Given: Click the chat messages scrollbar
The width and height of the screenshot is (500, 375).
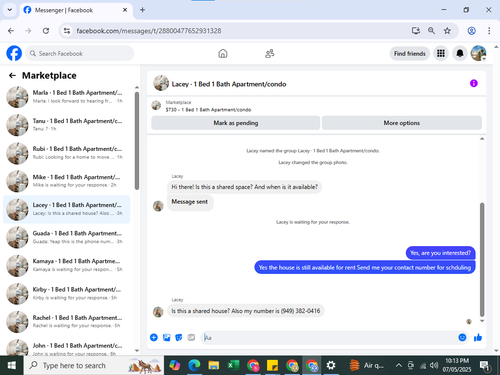Looking at the screenshot, I should [x=482, y=259].
